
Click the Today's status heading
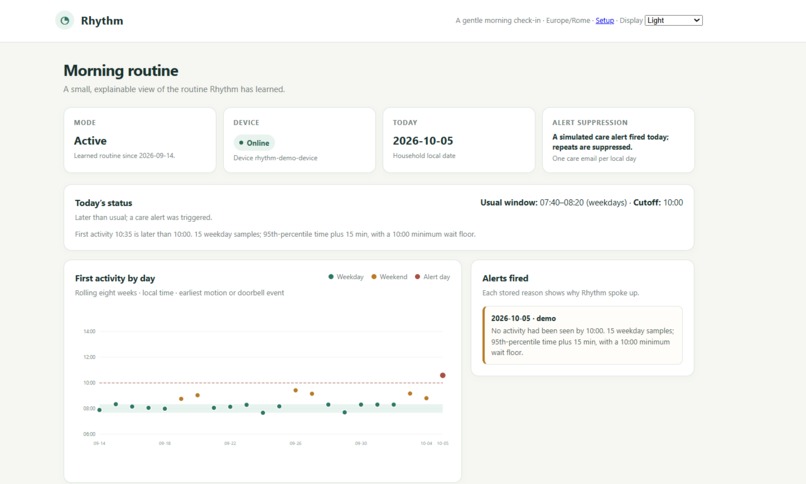pos(103,203)
